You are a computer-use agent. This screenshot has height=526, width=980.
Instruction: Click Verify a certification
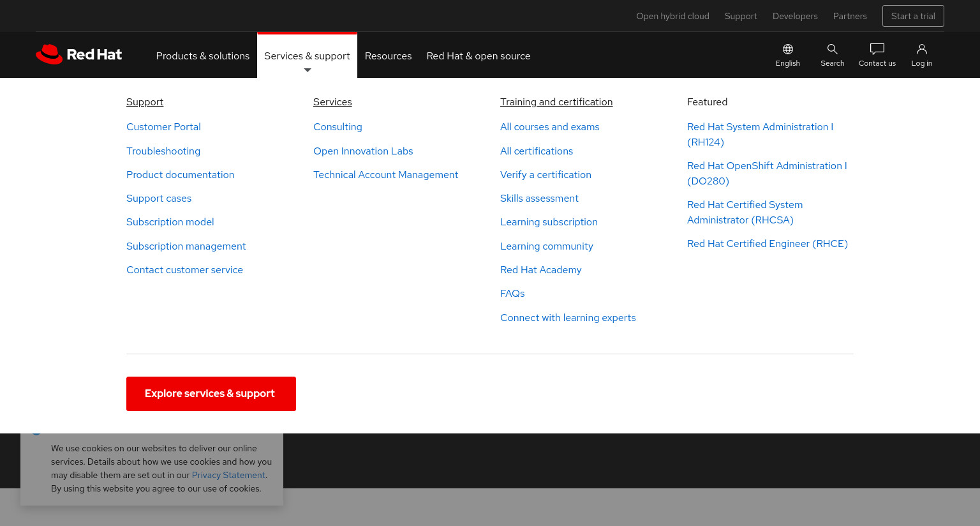pos(546,175)
